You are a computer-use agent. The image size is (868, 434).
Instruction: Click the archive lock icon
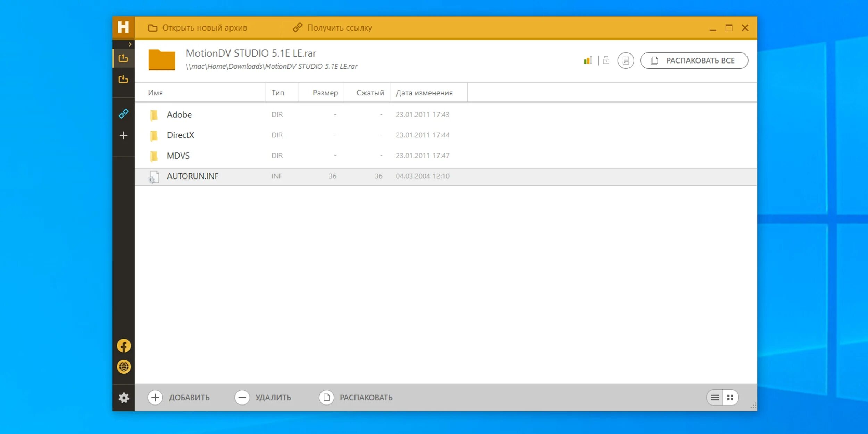tap(606, 60)
